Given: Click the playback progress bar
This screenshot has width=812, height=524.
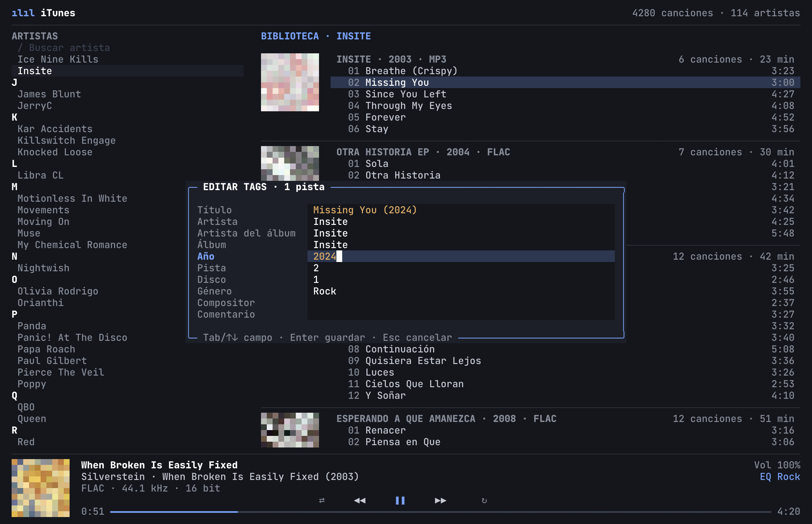Looking at the screenshot, I should 441,512.
